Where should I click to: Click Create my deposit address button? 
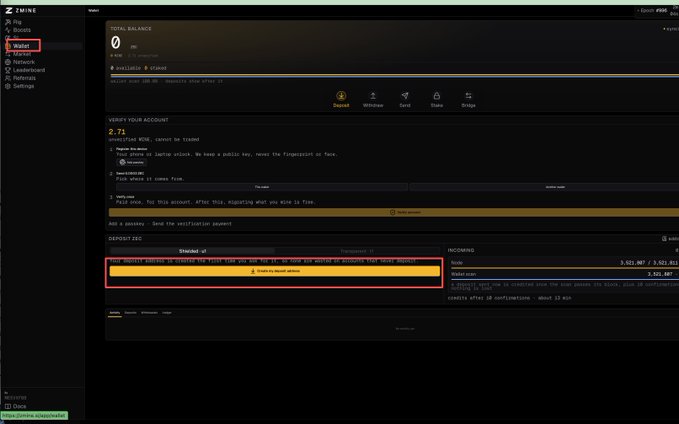tap(275, 271)
